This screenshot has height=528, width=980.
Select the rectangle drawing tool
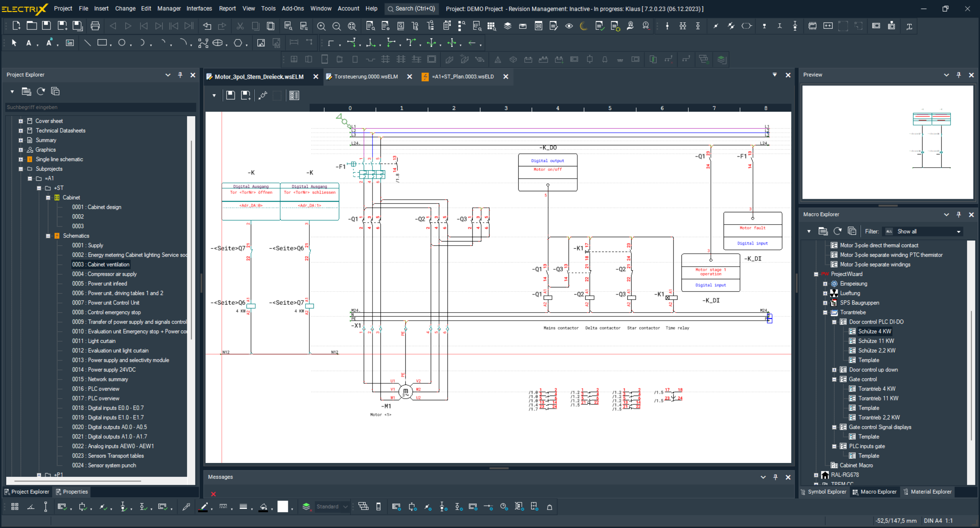[102, 43]
